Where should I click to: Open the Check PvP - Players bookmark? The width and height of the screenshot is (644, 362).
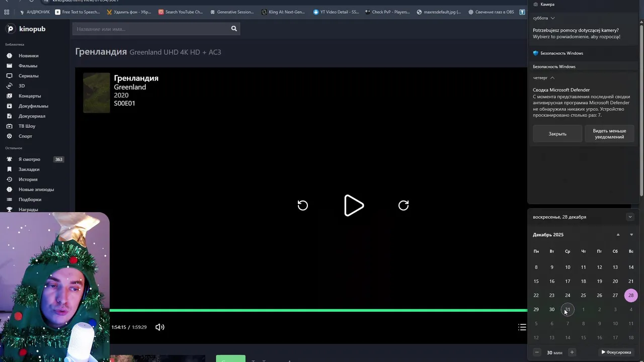pyautogui.click(x=387, y=12)
